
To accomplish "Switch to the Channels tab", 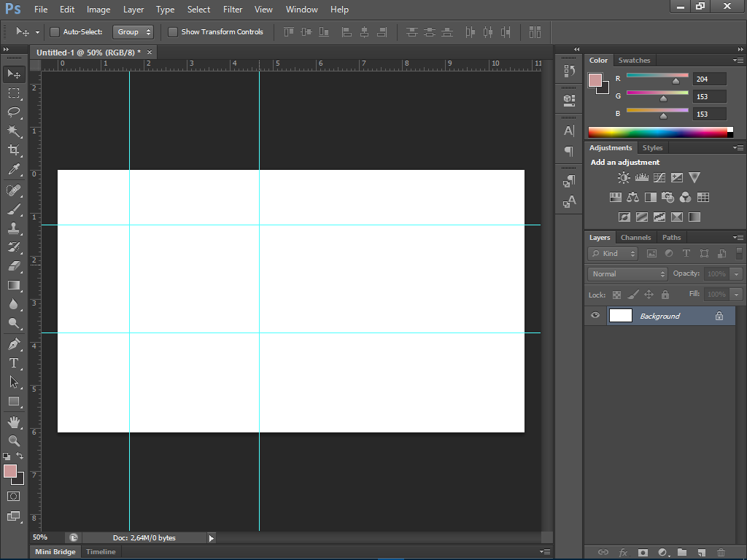I will (635, 237).
